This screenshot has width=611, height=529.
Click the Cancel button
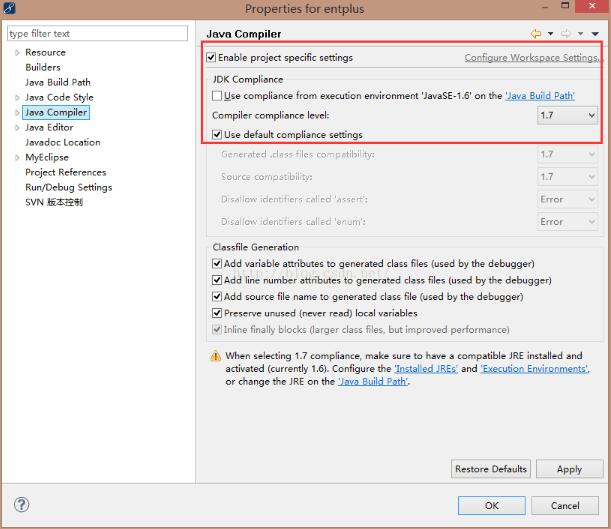coord(565,506)
